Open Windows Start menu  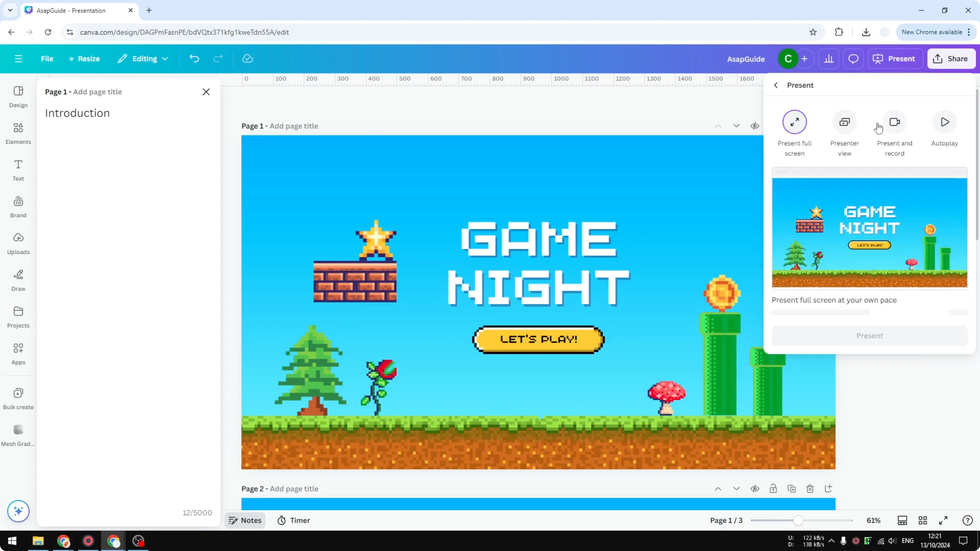pyautogui.click(x=12, y=541)
